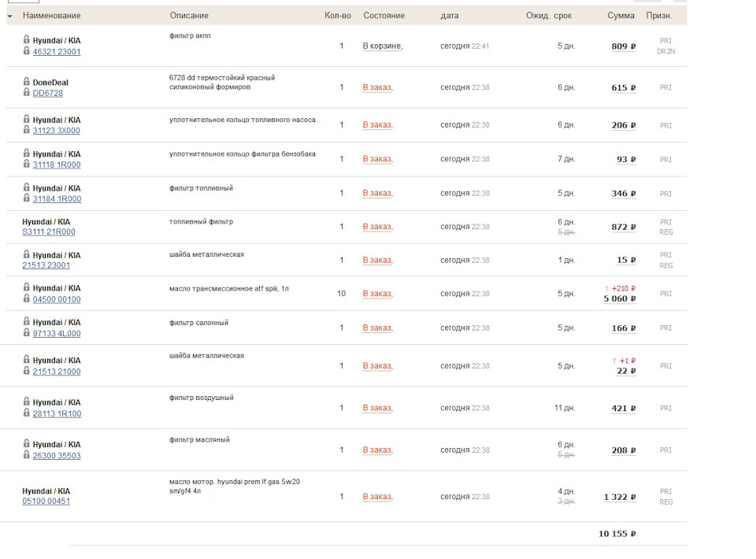Open part number link 31184 1R000
The image size is (756, 559).
click(57, 198)
